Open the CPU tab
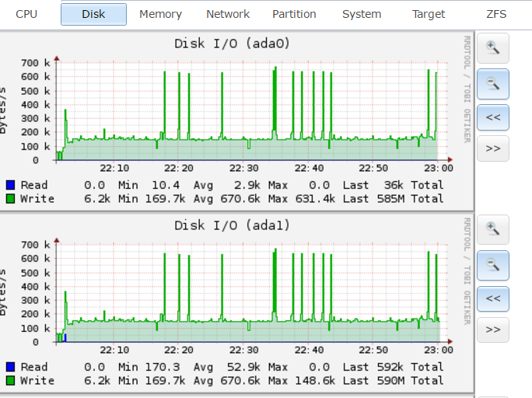 click(x=26, y=14)
